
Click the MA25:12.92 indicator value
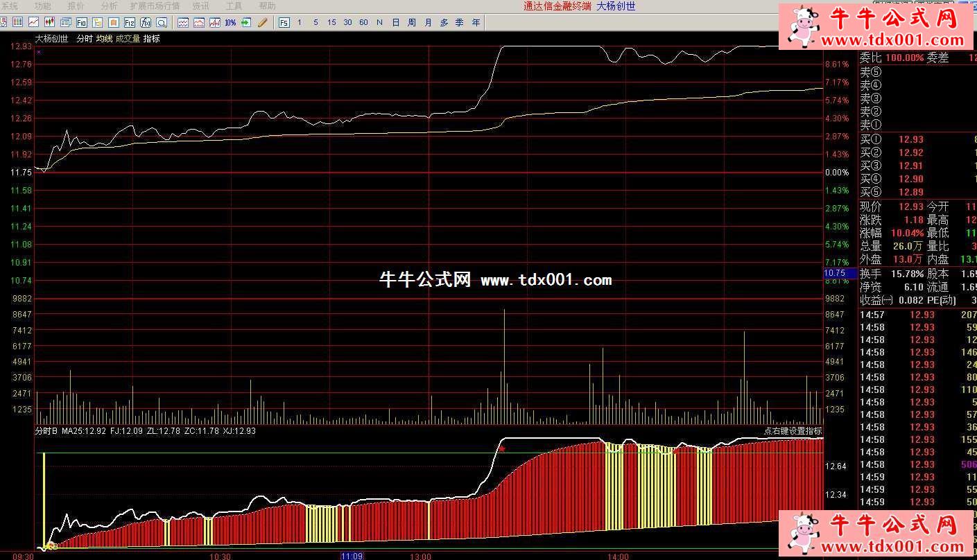[x=84, y=431]
